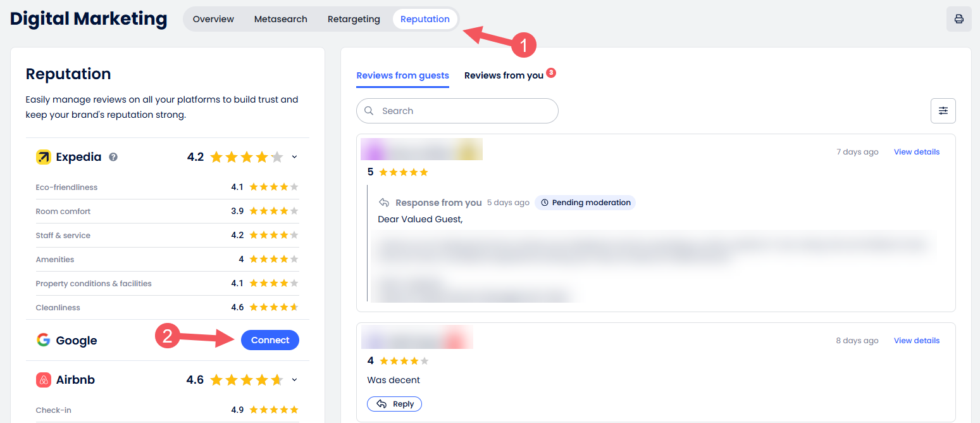Viewport: 980px width, 423px height.
Task: Open the review filter settings icon
Action: 943,111
